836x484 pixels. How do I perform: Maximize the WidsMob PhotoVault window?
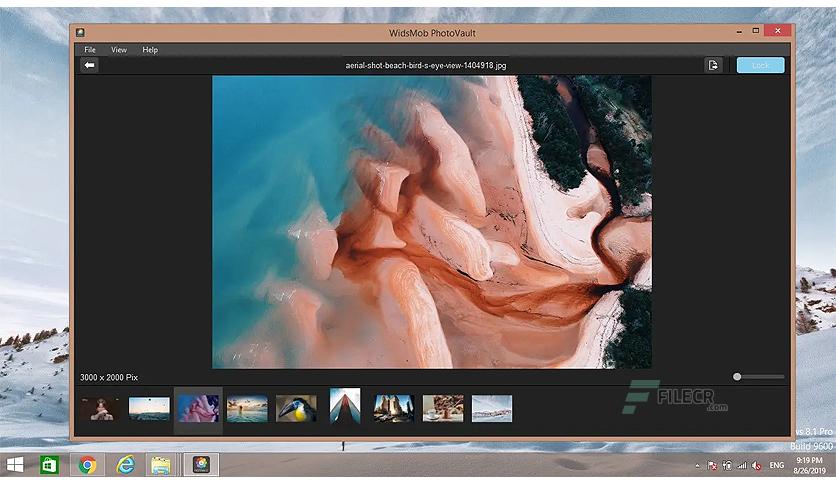tap(755, 31)
